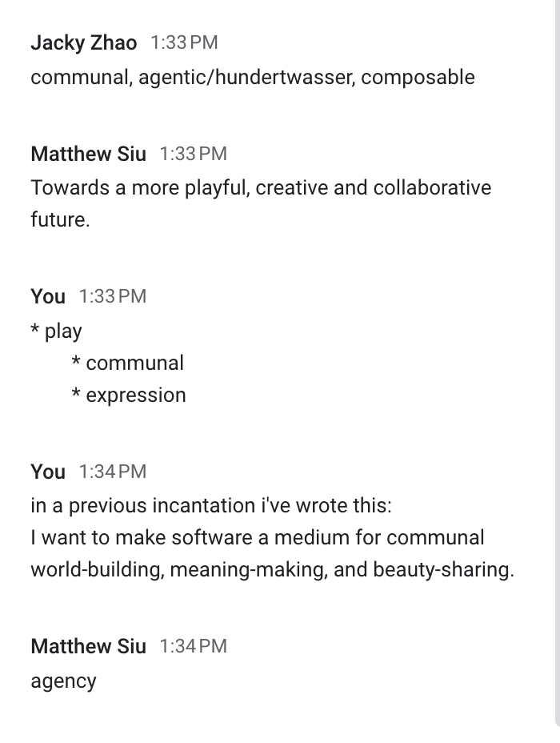Click the 'world-building, meaning-making, and beauty-sharing' line

[272, 570]
